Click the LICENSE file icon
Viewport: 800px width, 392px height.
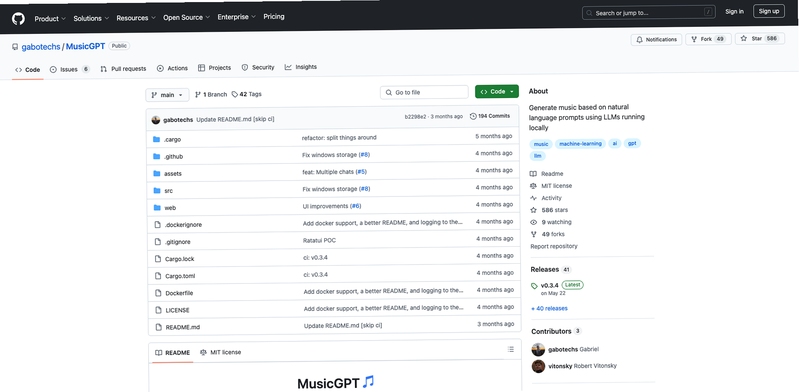tap(159, 310)
